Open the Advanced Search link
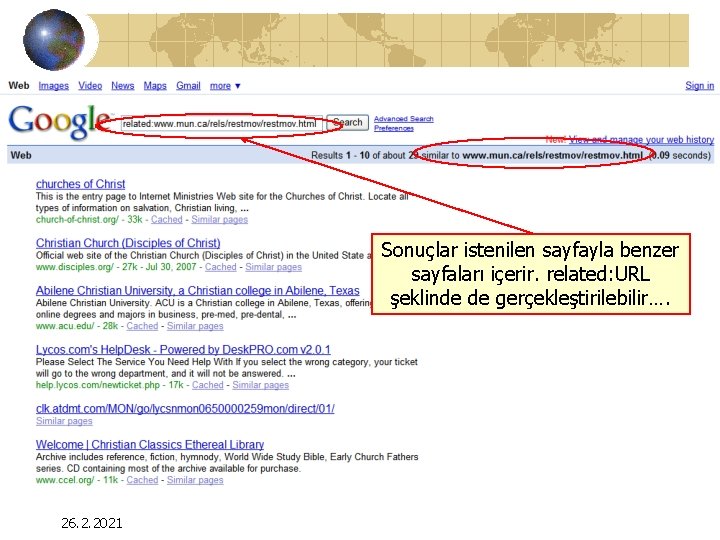Image resolution: width=720 pixels, height=540 pixels. tap(403, 119)
